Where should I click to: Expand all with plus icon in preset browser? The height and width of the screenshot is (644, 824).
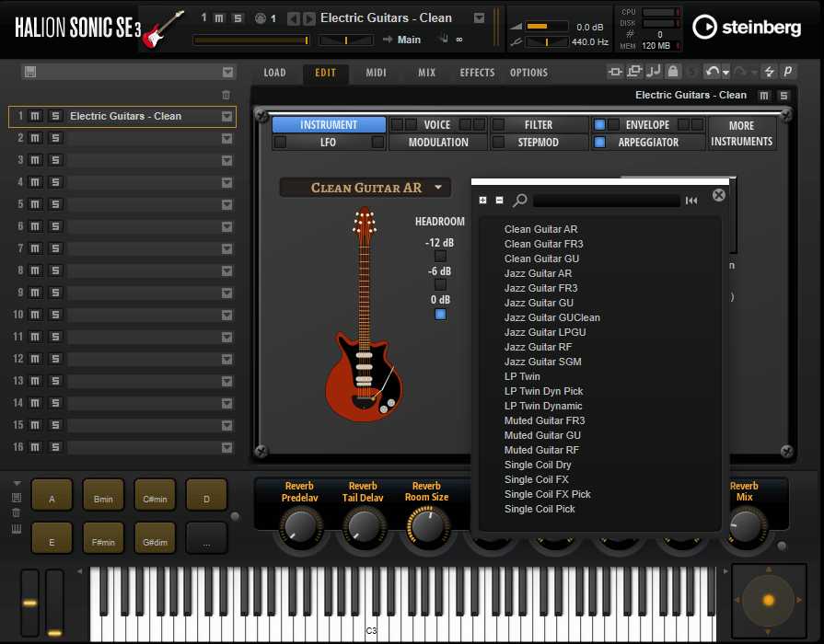[483, 201]
